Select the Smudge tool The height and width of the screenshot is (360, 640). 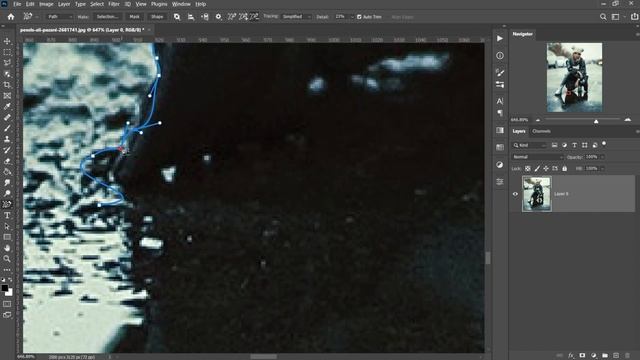click(7, 183)
